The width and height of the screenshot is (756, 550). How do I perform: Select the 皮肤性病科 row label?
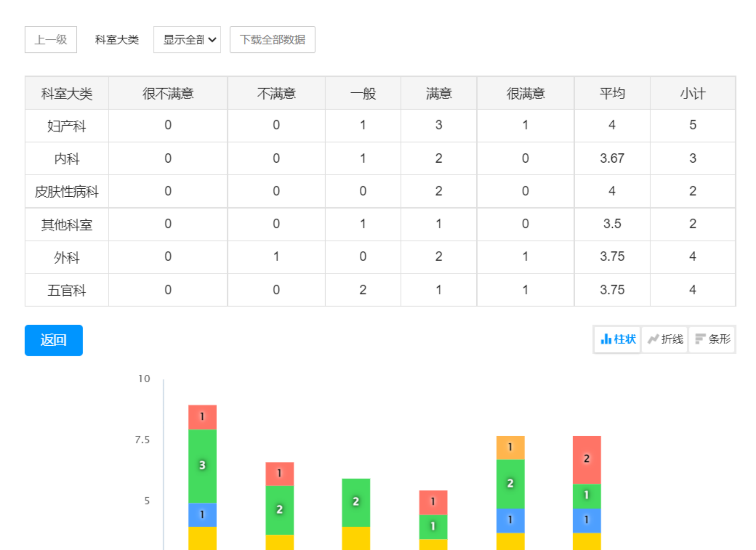[x=67, y=191]
